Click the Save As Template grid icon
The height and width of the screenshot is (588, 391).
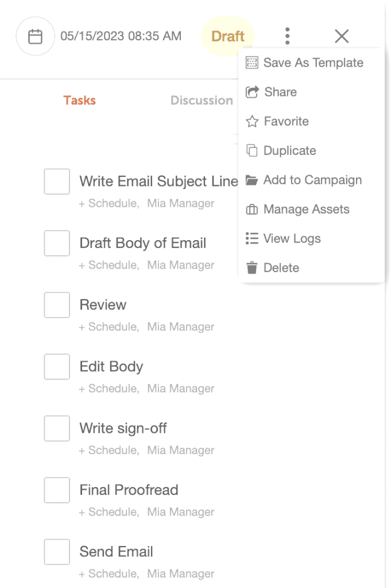click(251, 63)
